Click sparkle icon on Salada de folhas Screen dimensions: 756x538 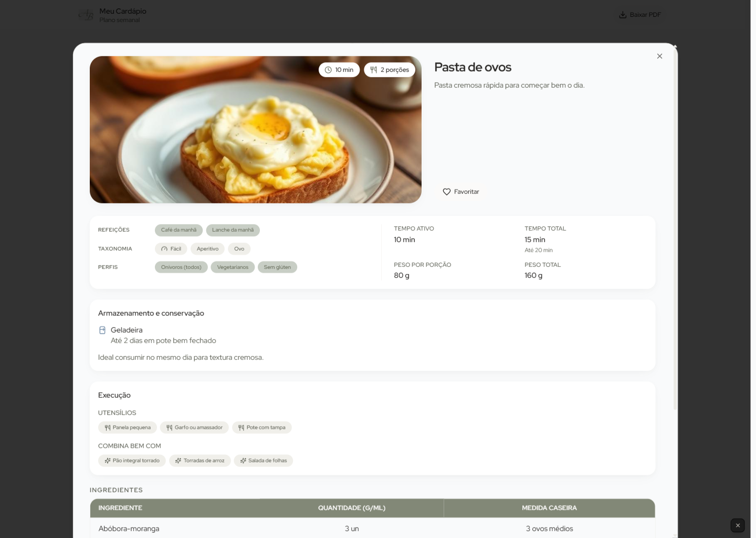243,461
